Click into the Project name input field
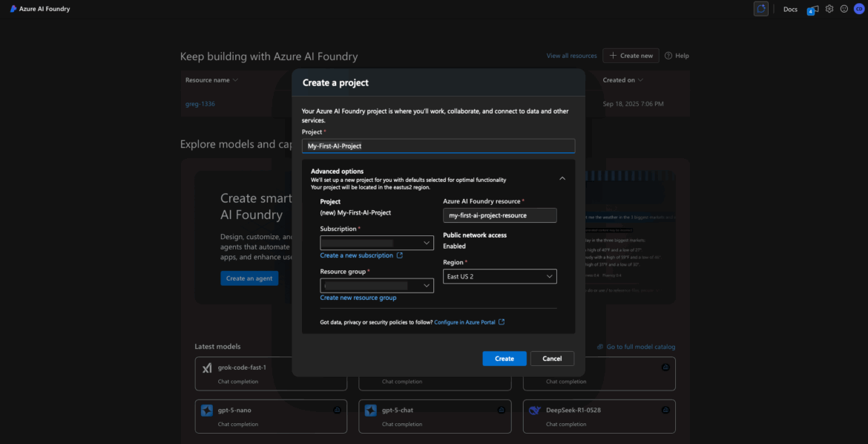Image resolution: width=868 pixels, height=444 pixels. tap(438, 146)
